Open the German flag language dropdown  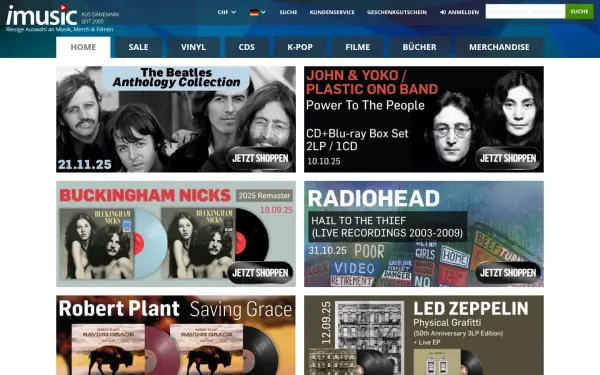coord(258,12)
